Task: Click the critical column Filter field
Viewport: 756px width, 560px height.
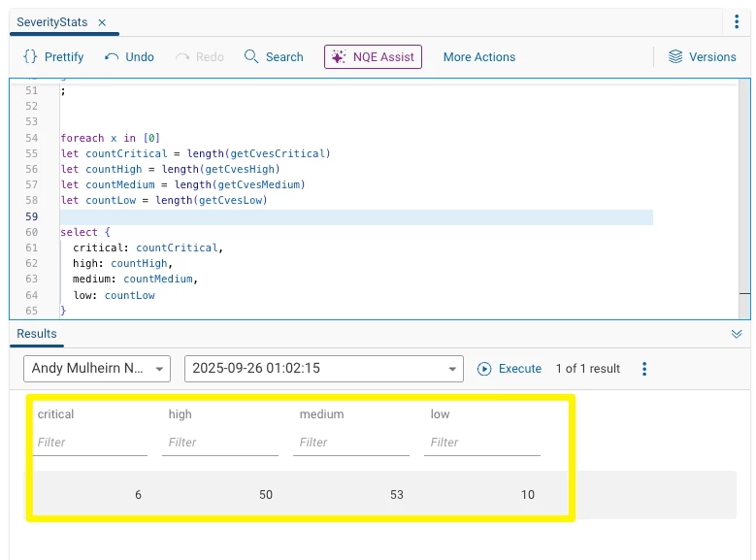Action: point(90,443)
